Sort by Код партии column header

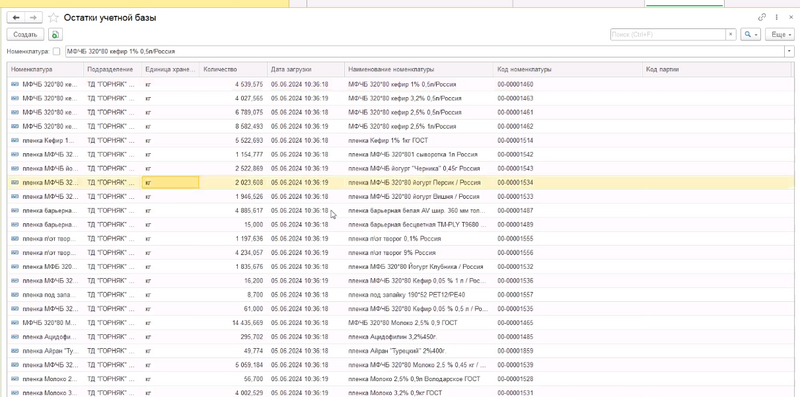[x=716, y=69]
